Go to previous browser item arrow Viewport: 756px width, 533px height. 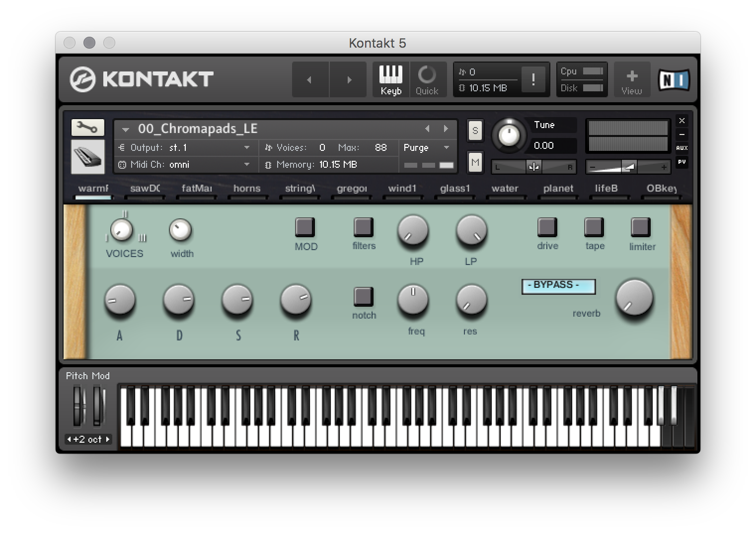tap(310, 79)
